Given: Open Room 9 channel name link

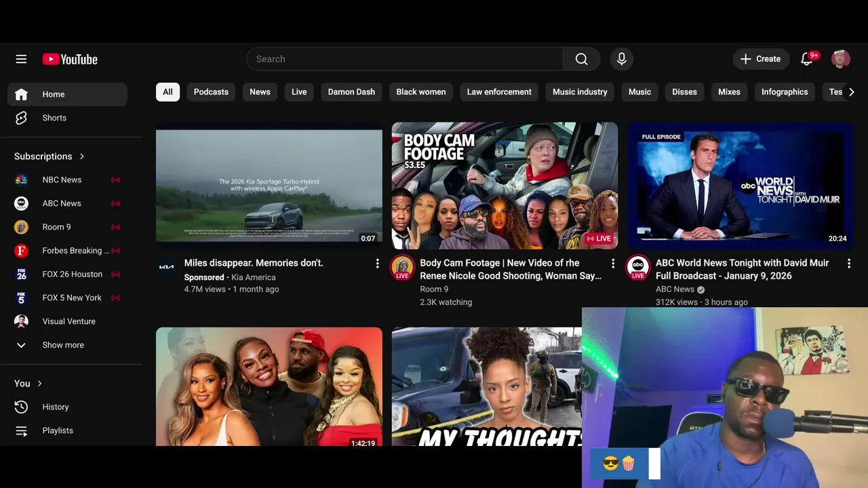Looking at the screenshot, I should point(434,289).
